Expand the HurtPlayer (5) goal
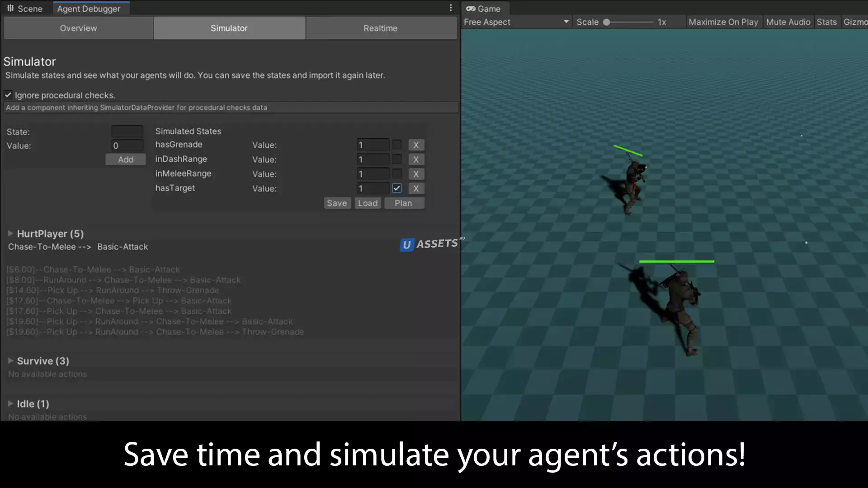The width and height of the screenshot is (868, 488). pos(10,234)
